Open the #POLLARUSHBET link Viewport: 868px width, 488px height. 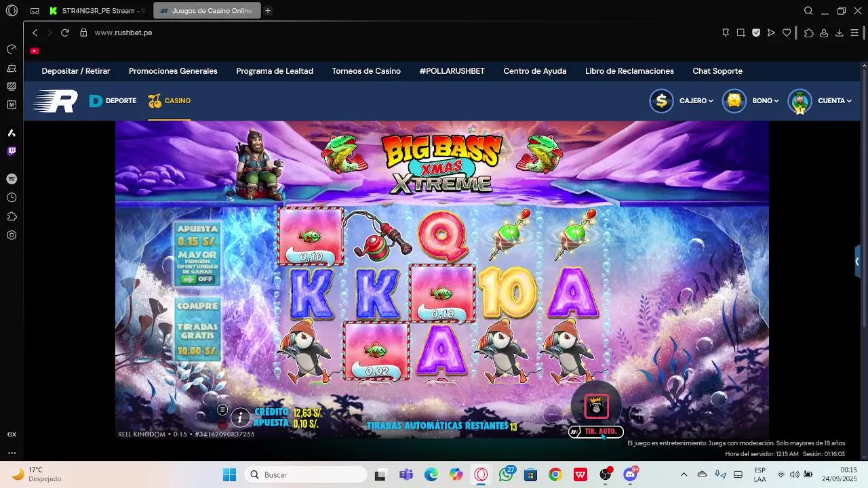click(452, 71)
